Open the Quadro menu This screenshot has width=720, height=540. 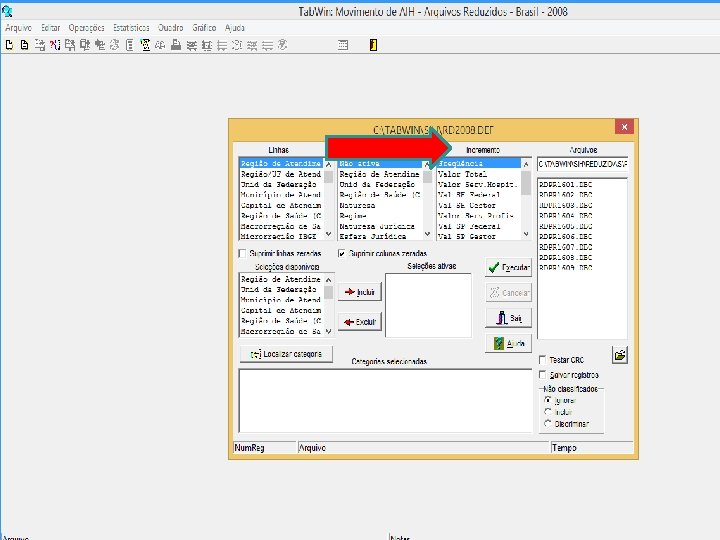(170, 28)
